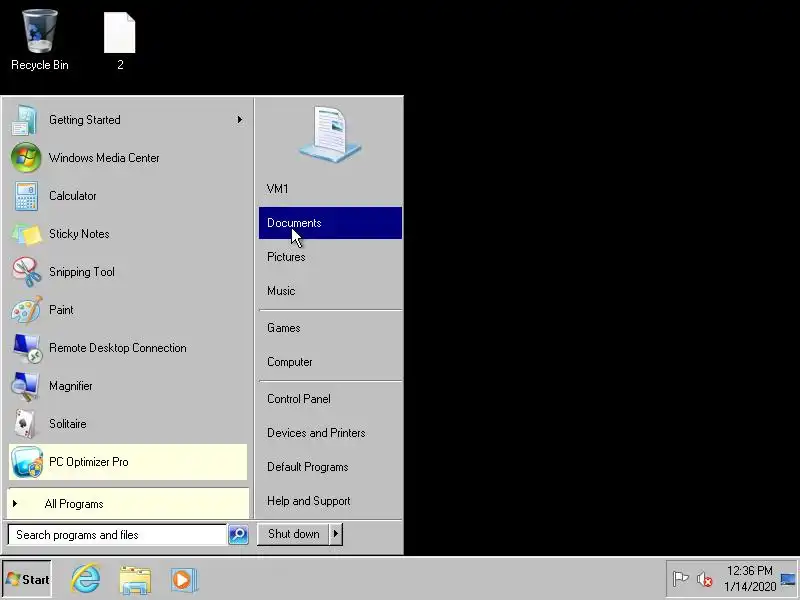Open Windows Explorer folder taskbar icon
Screen dimensions: 800x600
(135, 580)
